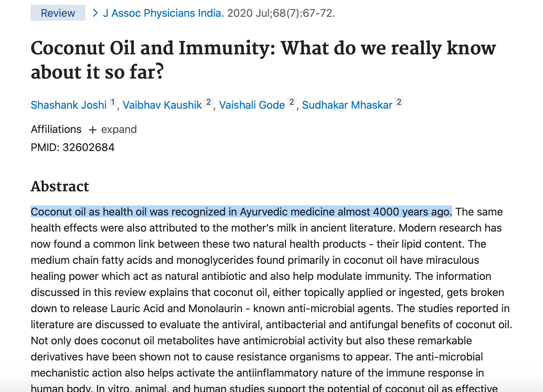Click affiliation superscript 2 after Sudhakar Mhaskar
The image size is (543, 392).
point(399,102)
